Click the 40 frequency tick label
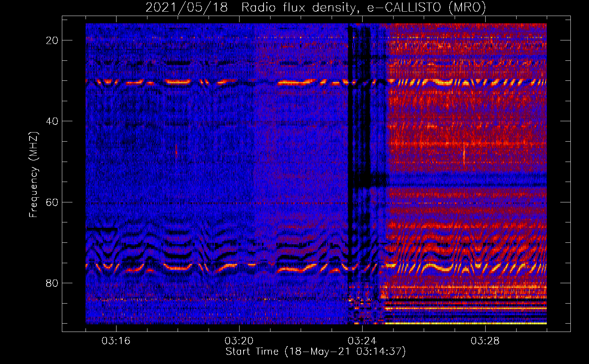 click(52, 121)
